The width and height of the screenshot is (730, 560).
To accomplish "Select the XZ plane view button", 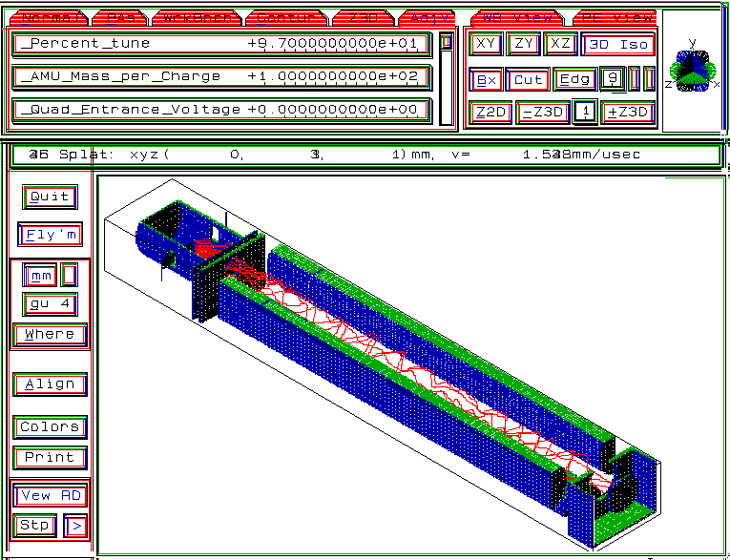I will 561,44.
